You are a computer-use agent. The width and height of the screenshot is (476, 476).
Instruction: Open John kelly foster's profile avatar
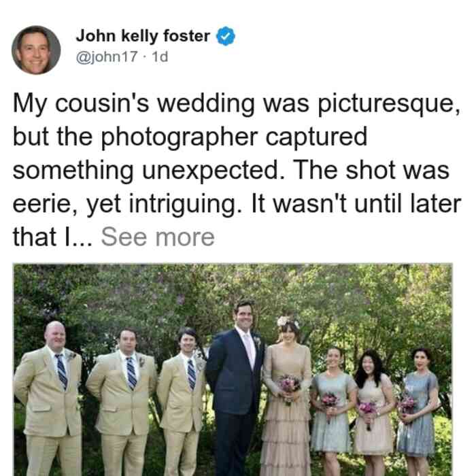(36, 50)
